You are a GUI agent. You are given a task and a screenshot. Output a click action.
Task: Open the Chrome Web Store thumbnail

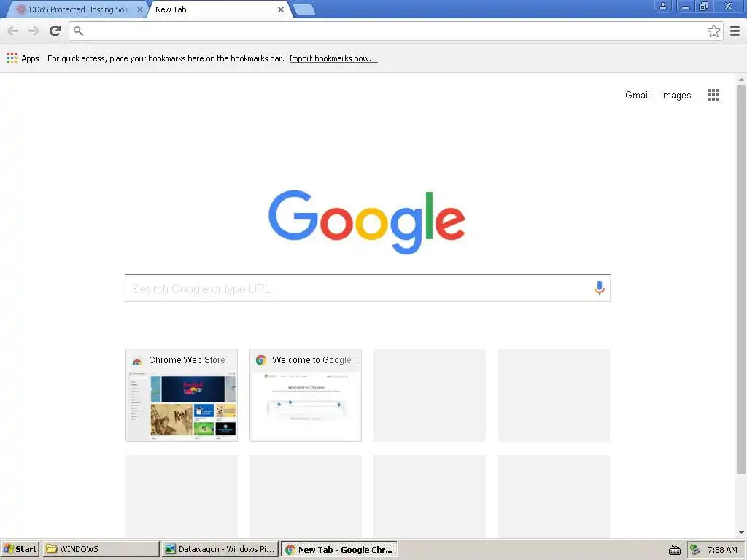182,395
